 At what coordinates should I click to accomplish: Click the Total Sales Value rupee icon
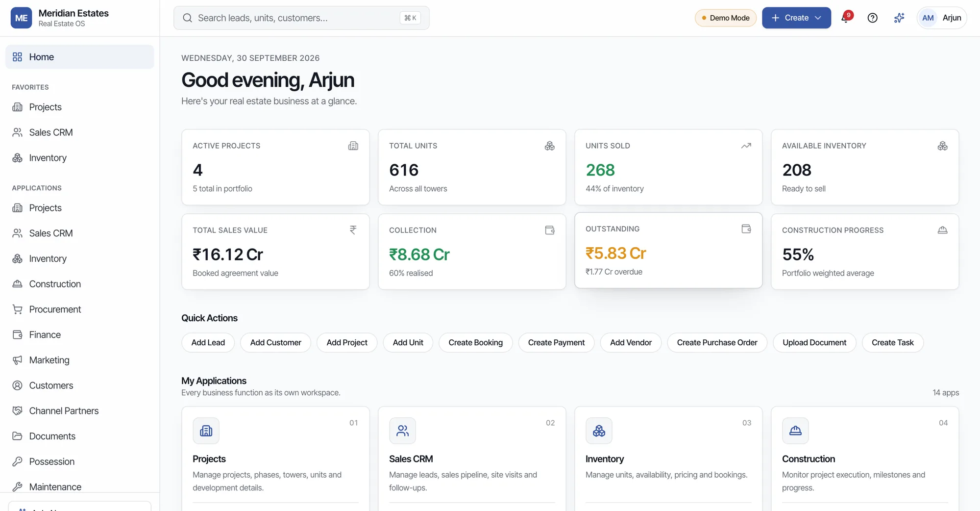coord(353,230)
